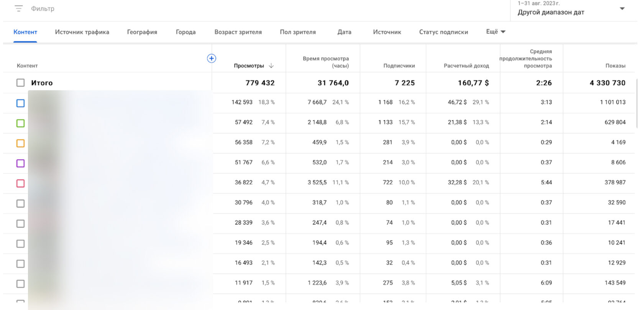The image size is (644, 310).
Task: Click the subscribers cell 1 133
Action: click(x=385, y=122)
